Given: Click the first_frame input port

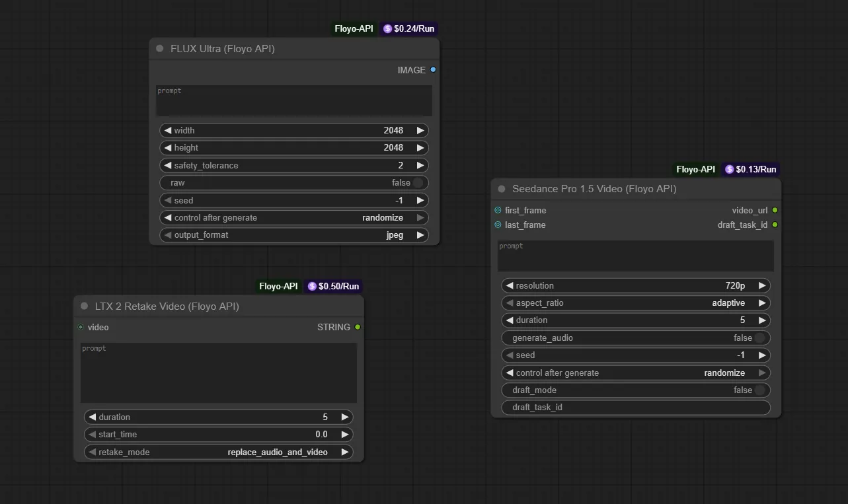Looking at the screenshot, I should (x=498, y=210).
